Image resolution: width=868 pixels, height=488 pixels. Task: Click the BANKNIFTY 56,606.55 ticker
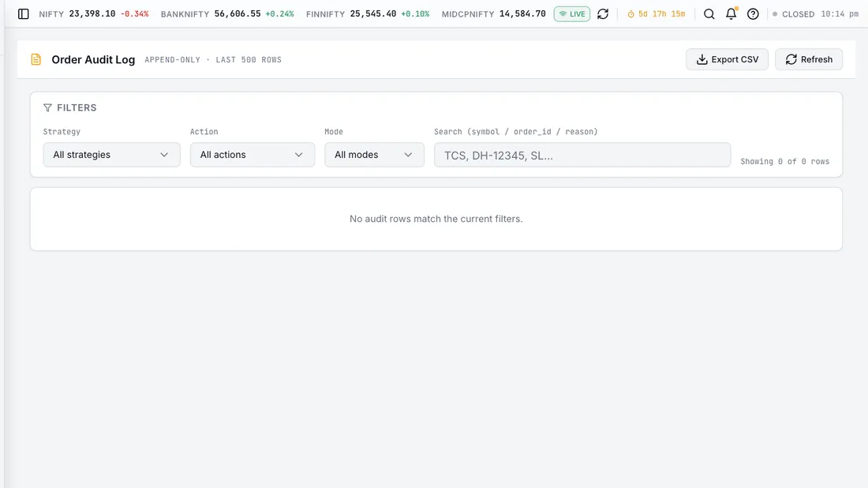point(227,14)
